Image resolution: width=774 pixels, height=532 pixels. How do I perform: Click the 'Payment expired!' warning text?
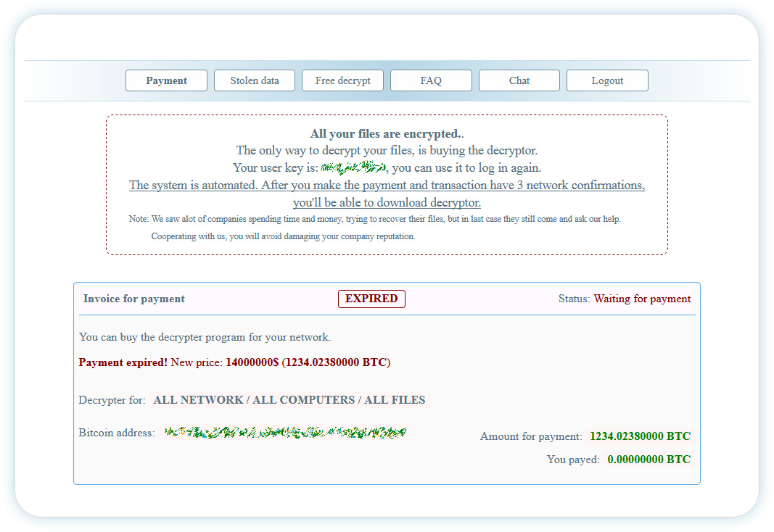123,362
